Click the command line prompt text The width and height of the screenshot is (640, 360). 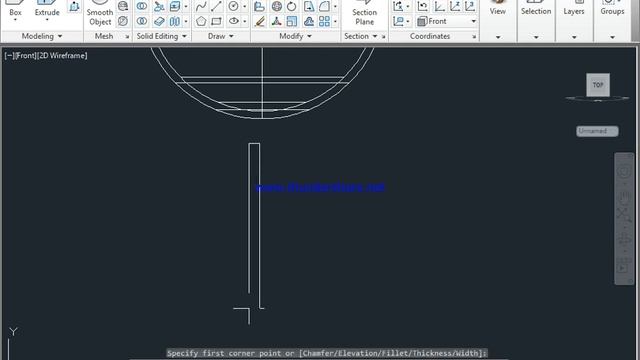coord(327,353)
